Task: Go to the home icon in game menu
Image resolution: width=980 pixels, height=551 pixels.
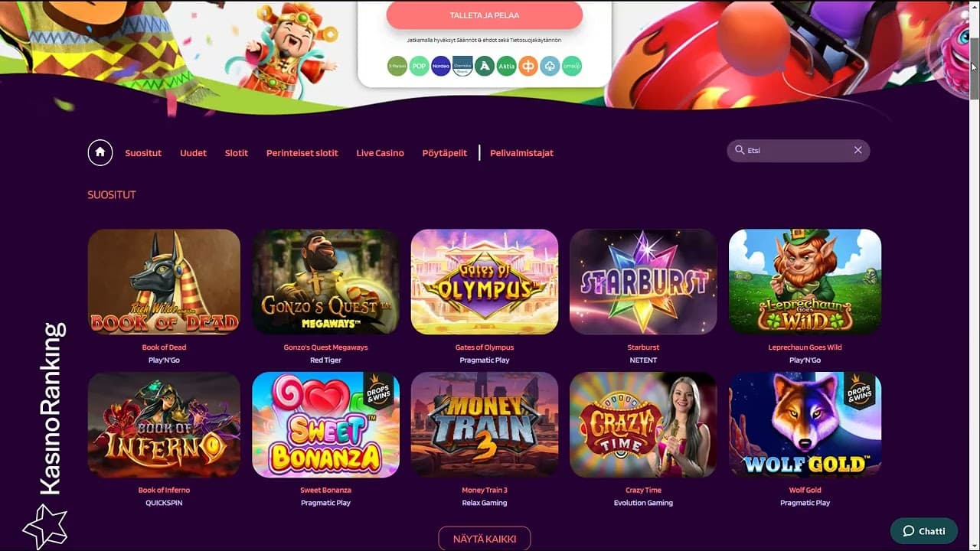Action: [x=100, y=152]
